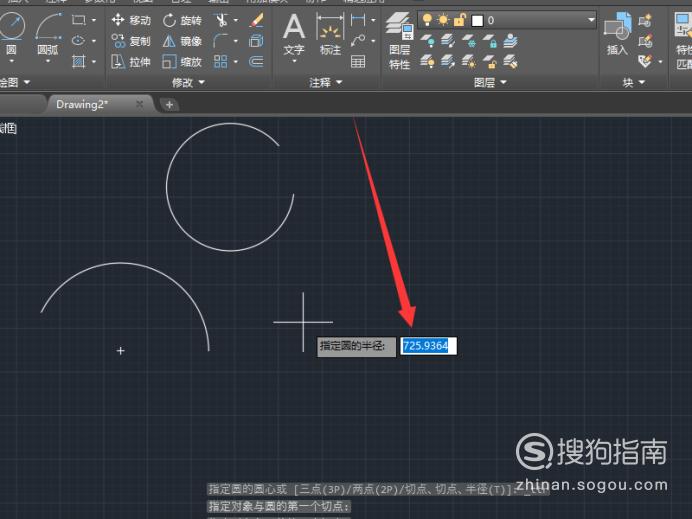Click the Erase (eraser) tool
The height and width of the screenshot is (519, 692).
256,20
